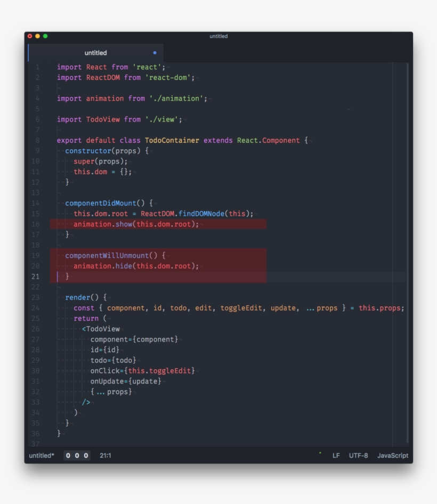
Task: Click the yellow minimize window button
Action: tap(37, 36)
